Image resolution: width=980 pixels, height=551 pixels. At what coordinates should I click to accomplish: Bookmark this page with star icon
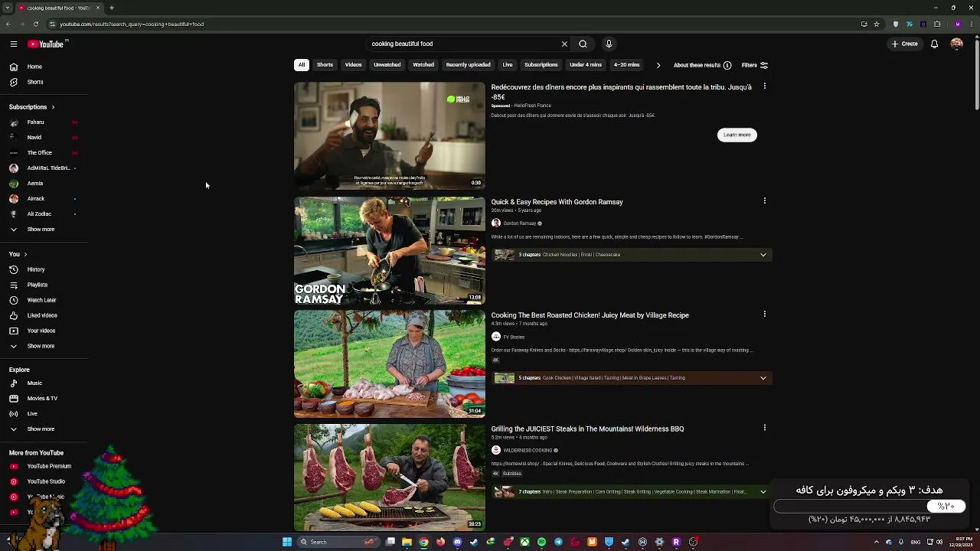pos(877,24)
